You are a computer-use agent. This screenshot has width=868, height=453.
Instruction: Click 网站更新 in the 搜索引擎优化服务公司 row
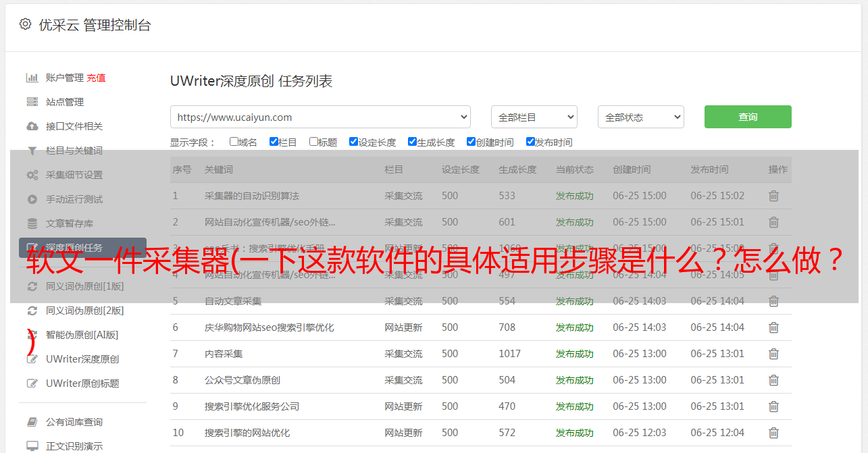point(403,406)
